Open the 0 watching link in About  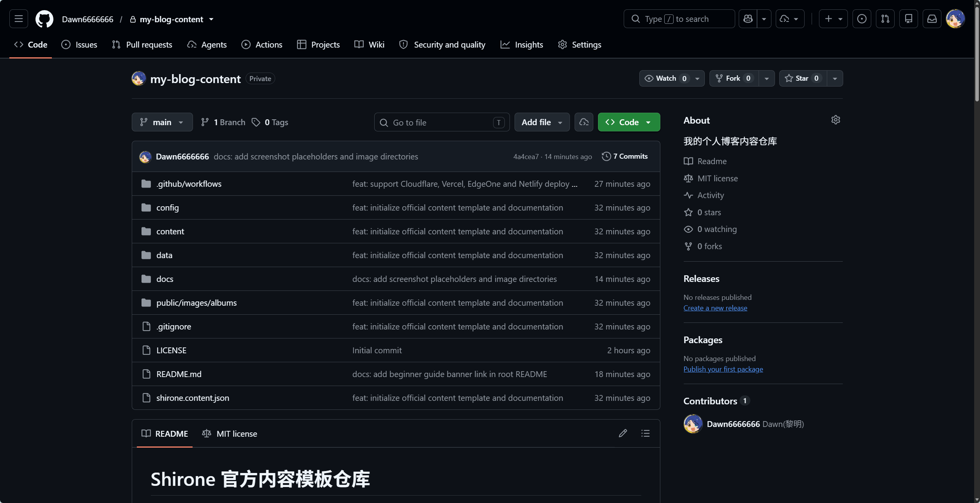point(710,229)
